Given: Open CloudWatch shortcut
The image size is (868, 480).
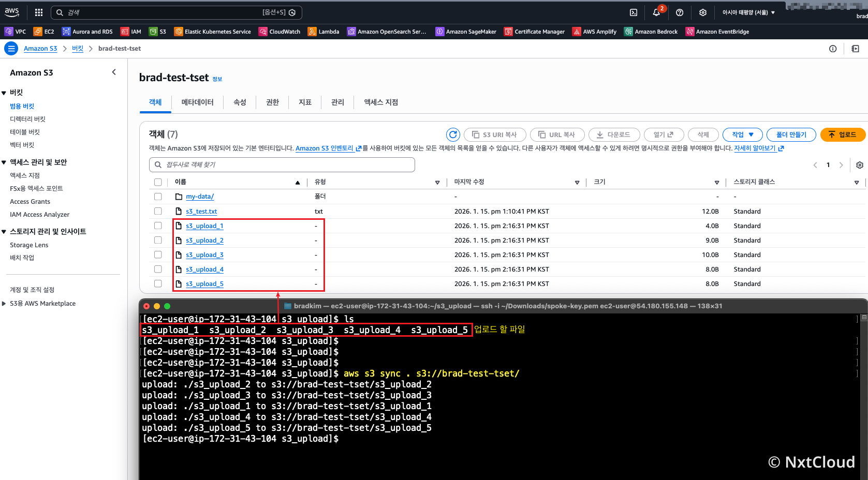Looking at the screenshot, I should tap(279, 32).
